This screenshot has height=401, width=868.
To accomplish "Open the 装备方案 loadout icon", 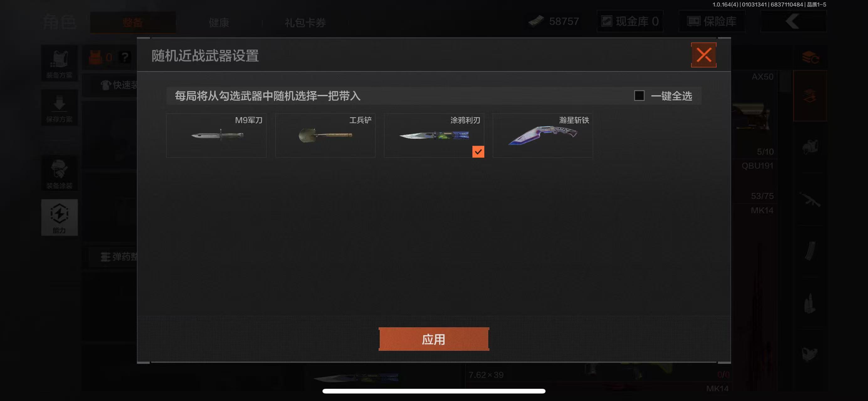I will (59, 63).
